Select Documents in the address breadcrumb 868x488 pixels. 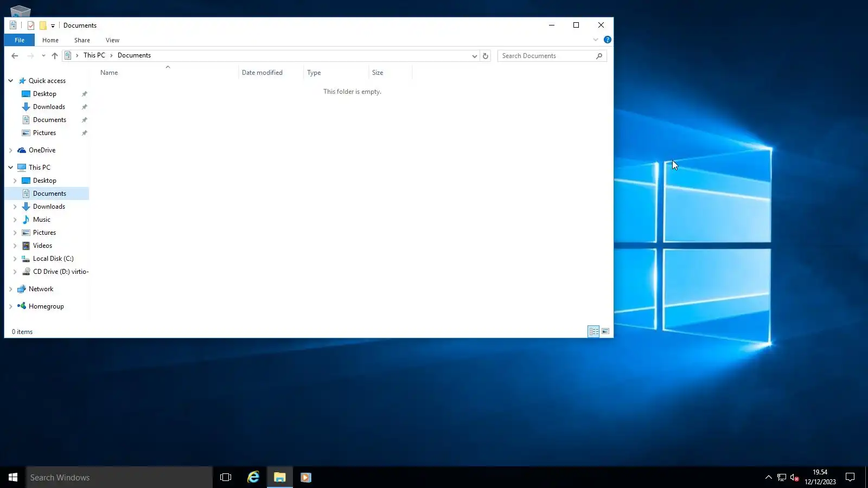134,55
